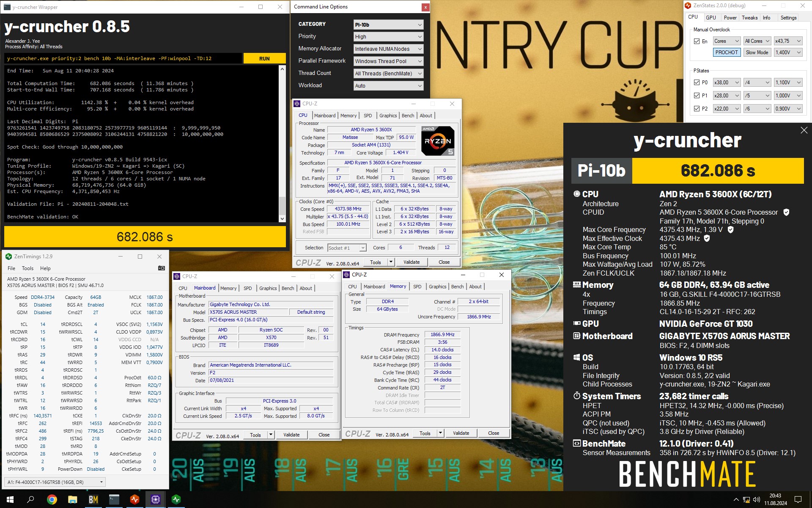This screenshot has width=812, height=508.
Task: Click the y-cruncher output scrollbar thumb
Action: tap(283, 205)
